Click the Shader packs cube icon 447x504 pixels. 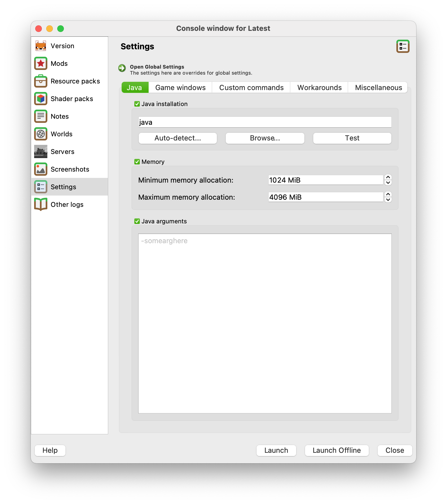click(x=40, y=99)
